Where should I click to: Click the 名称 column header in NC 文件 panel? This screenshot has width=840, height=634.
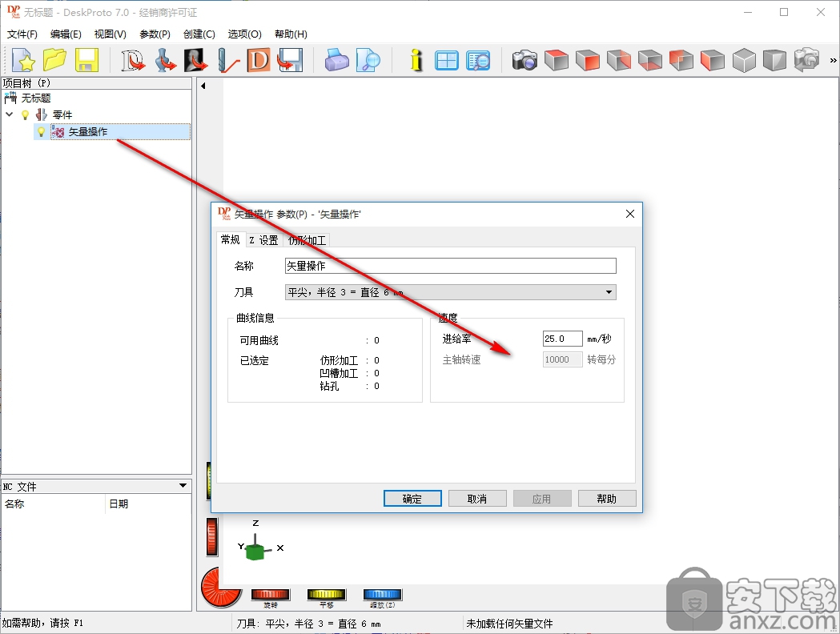point(14,504)
